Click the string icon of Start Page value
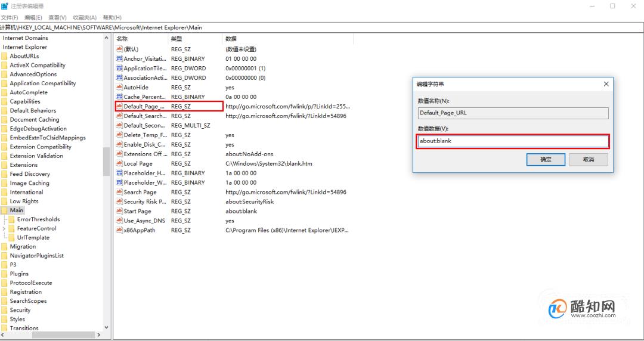This screenshot has width=644, height=341. click(119, 211)
